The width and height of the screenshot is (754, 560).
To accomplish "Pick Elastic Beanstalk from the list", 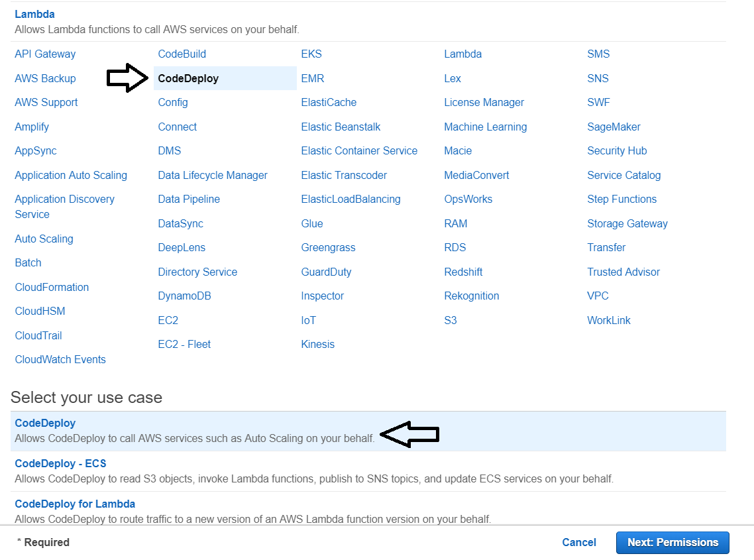I will (341, 127).
